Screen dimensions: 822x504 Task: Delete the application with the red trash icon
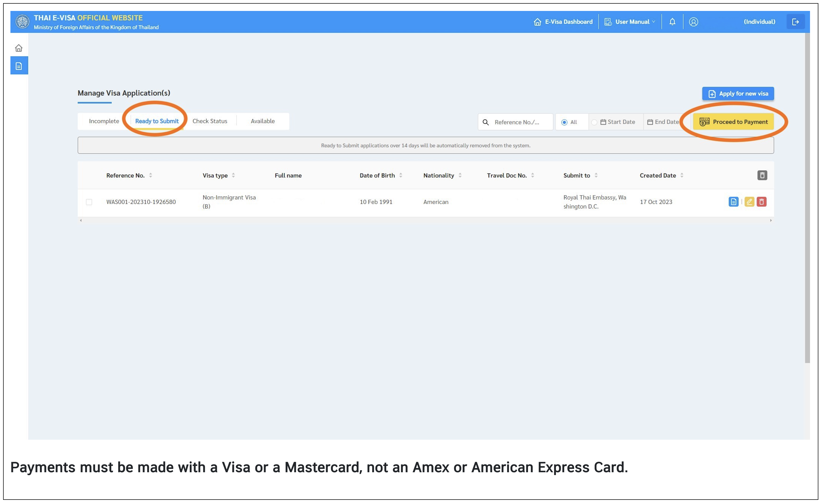pyautogui.click(x=762, y=202)
